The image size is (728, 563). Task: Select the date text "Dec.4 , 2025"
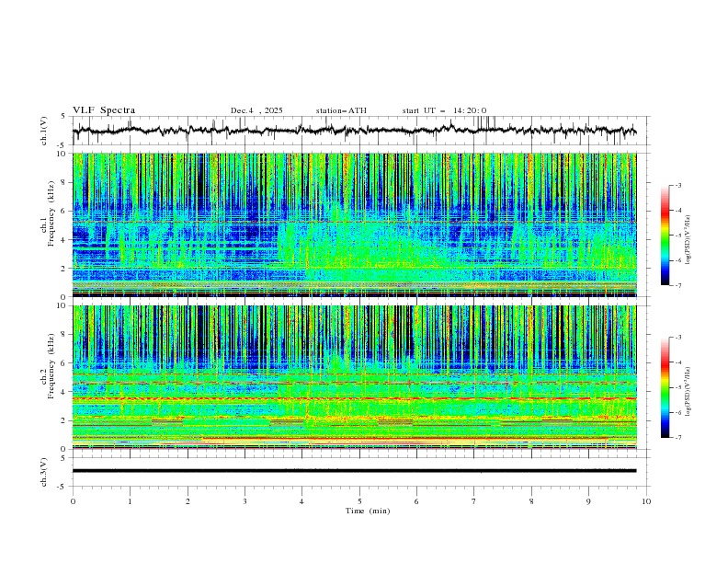[256, 110]
